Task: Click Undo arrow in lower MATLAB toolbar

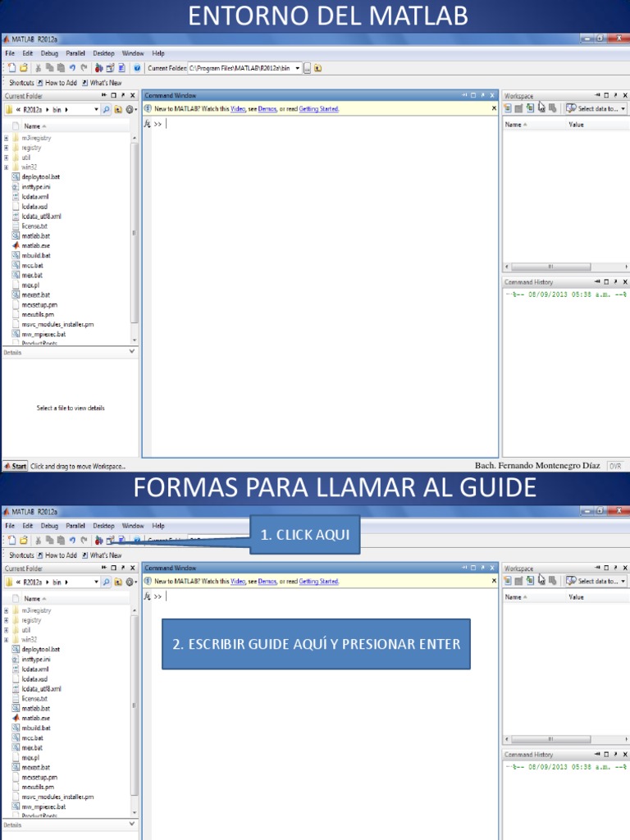Action: tap(72, 541)
